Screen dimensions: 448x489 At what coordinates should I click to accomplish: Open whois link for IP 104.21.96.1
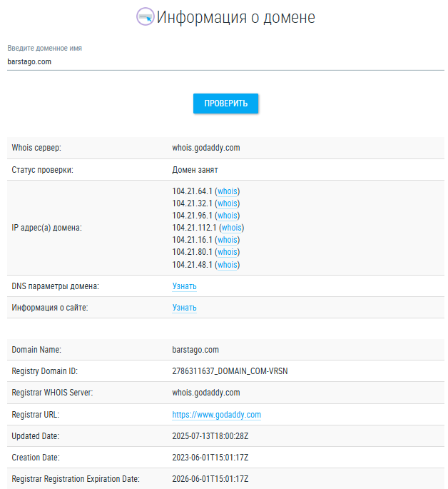tap(228, 216)
